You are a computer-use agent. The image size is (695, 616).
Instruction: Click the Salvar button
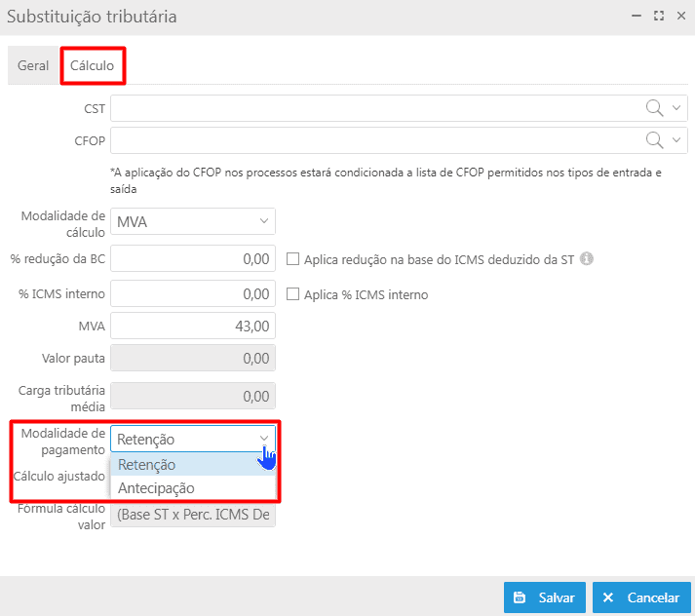544,597
